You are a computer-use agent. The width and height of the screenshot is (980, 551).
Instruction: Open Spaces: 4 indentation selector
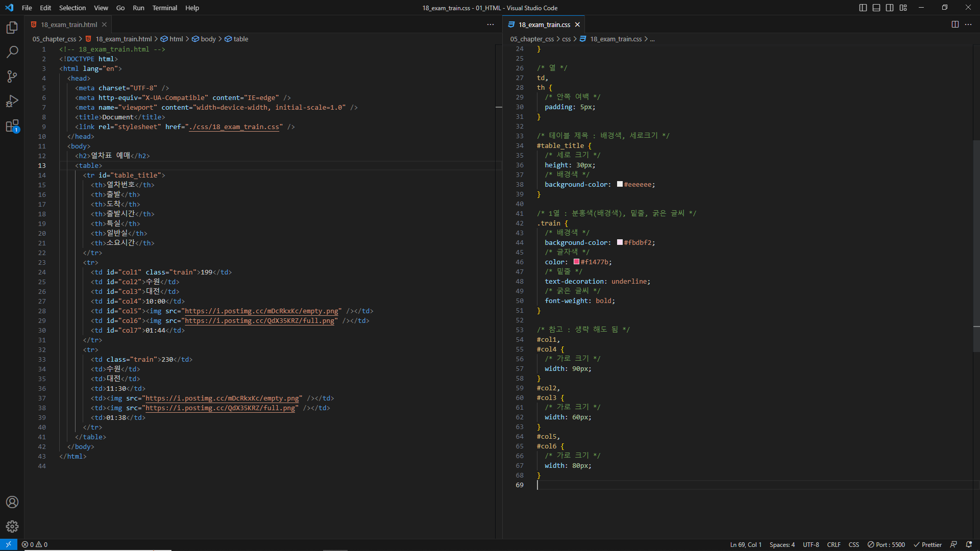(x=782, y=545)
